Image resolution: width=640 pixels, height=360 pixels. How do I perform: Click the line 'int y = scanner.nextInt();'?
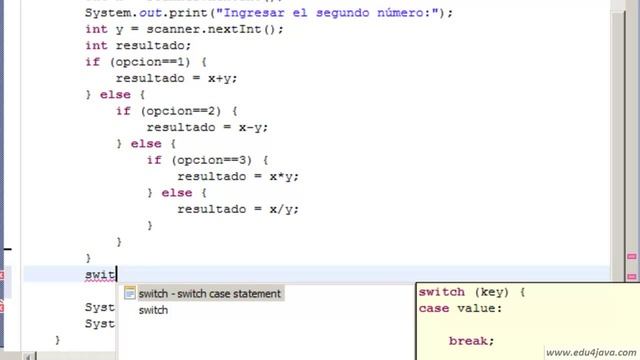tap(184, 29)
